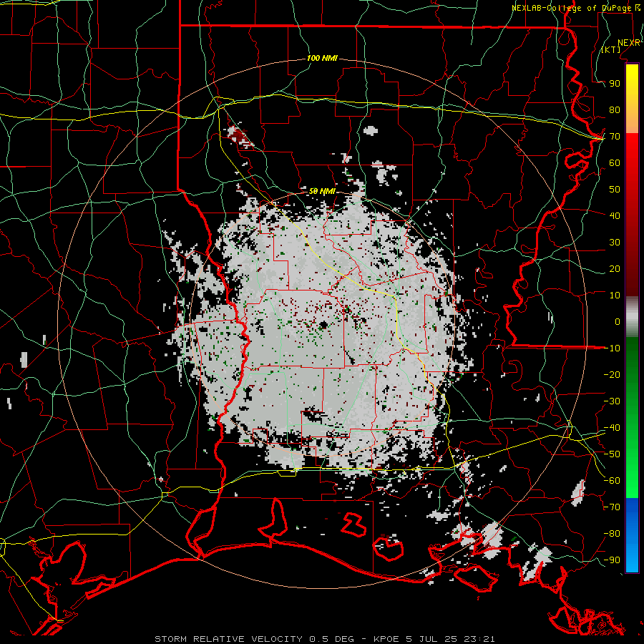Viewport: 644px width, 644px height.
Task: Click the Storm Relative Velocity caption at bottom
Action: pyautogui.click(x=324, y=639)
